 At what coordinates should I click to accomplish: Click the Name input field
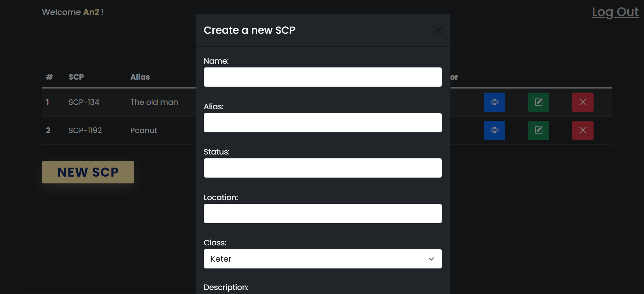[x=323, y=77]
